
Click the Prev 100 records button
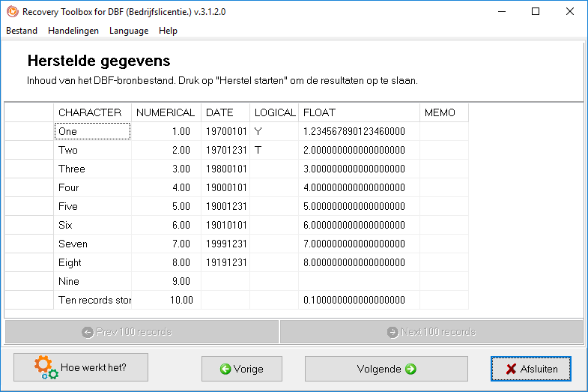click(x=142, y=332)
